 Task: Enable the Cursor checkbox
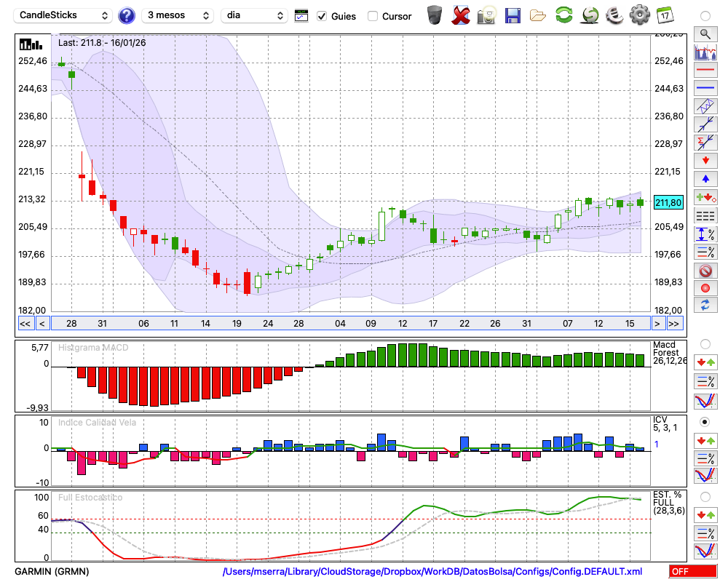tap(373, 16)
